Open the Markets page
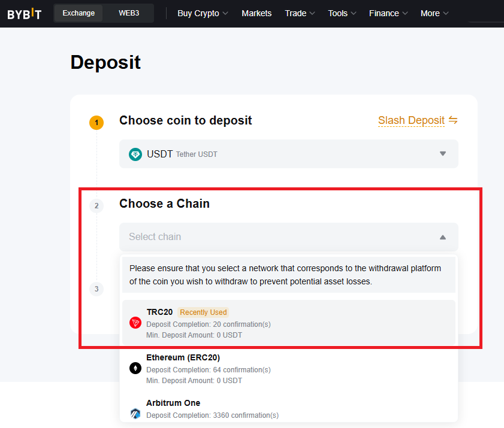504x428 pixels. [x=256, y=14]
